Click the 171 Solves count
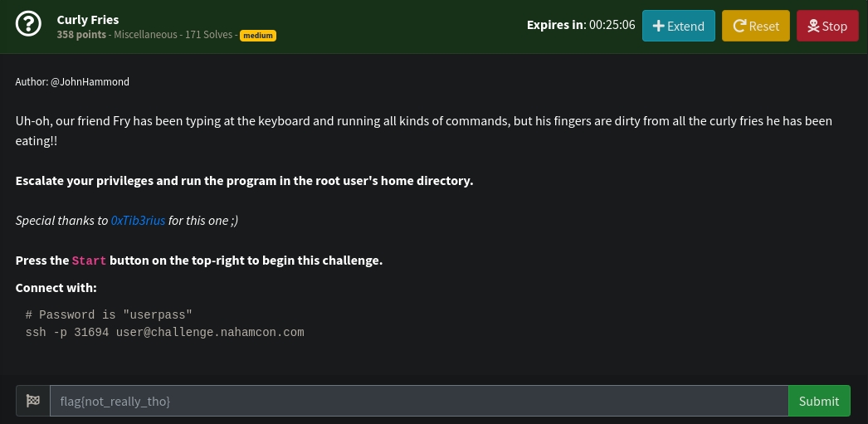Screen dimensions: 868x424 click(209, 35)
